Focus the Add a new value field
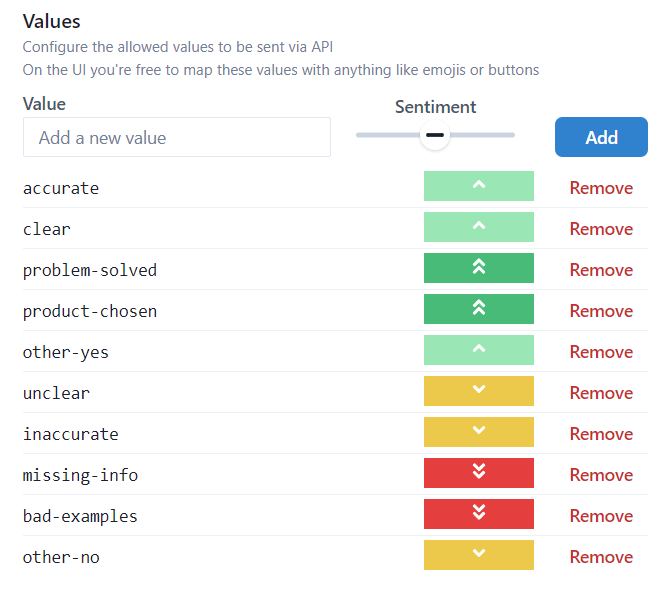Viewport: 663px width, 591px height. 176,138
